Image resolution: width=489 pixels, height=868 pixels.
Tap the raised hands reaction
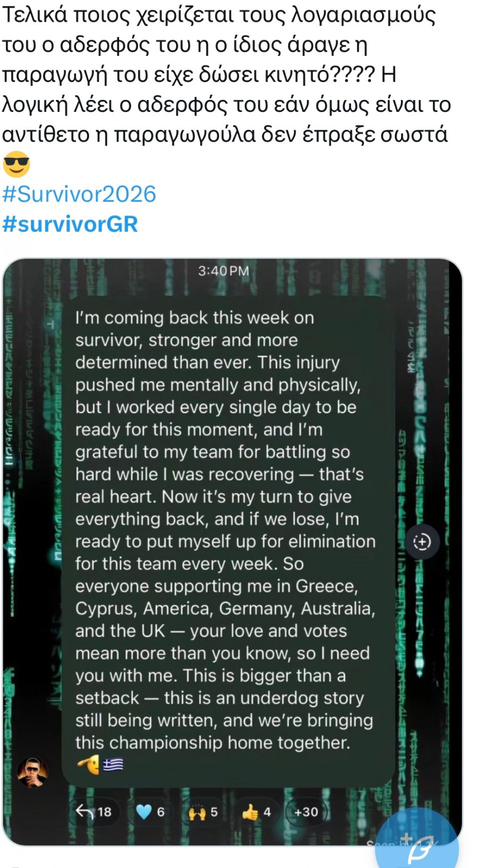pos(196,813)
